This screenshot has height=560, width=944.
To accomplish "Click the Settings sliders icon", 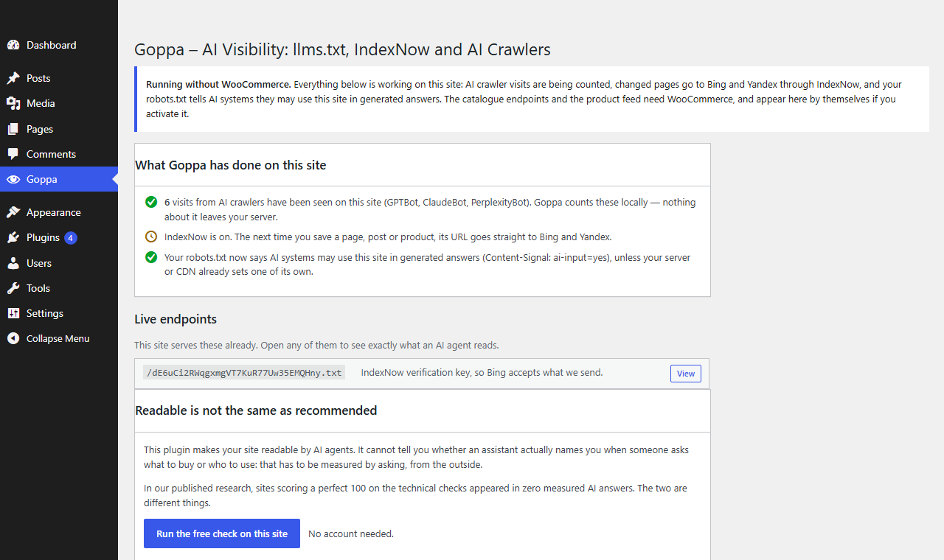I will point(13,313).
